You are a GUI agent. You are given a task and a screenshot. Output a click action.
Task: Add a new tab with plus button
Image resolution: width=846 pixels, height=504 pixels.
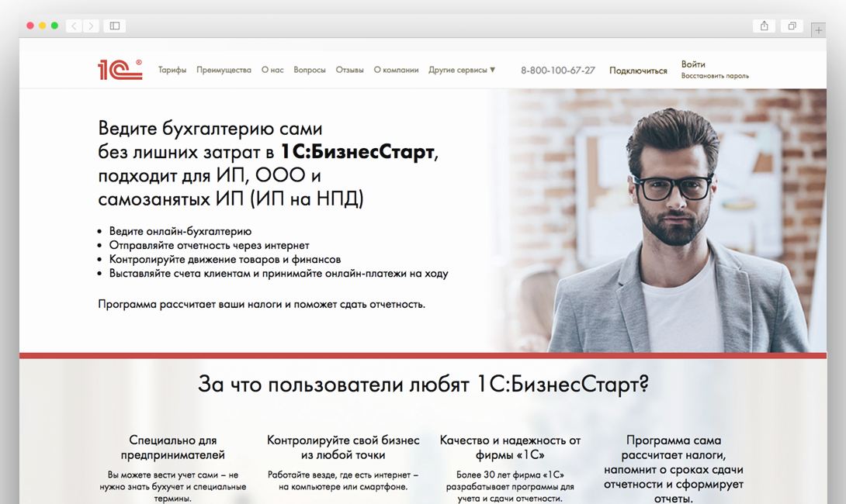(x=819, y=30)
